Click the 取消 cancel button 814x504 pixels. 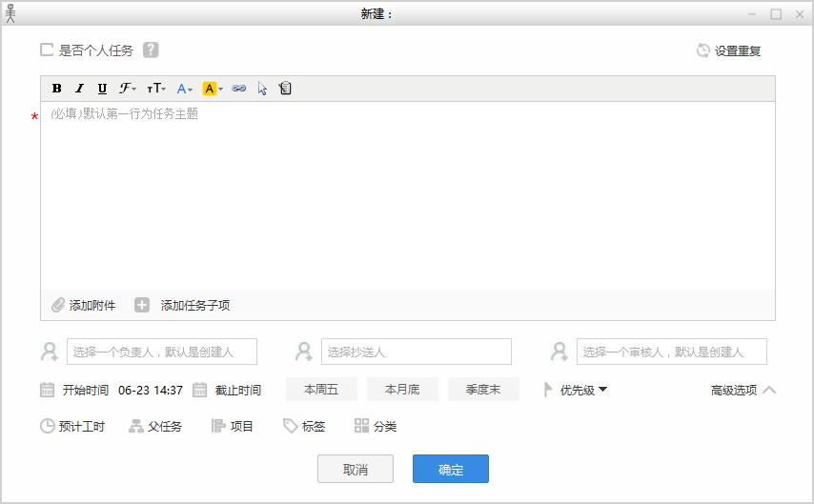(x=355, y=469)
